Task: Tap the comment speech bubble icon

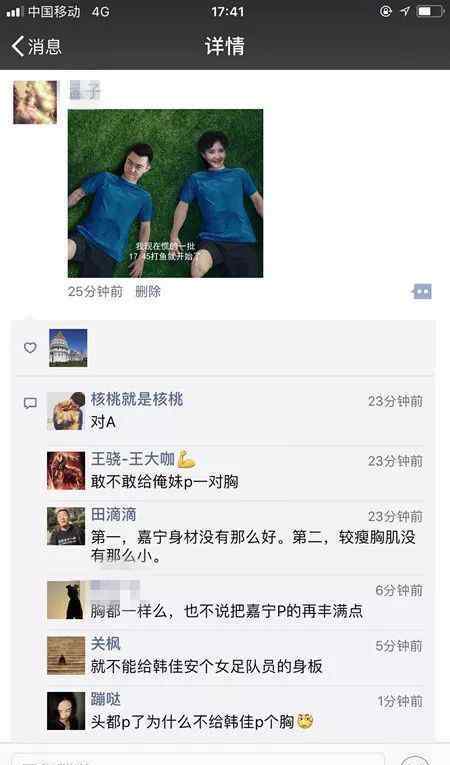Action: point(30,403)
